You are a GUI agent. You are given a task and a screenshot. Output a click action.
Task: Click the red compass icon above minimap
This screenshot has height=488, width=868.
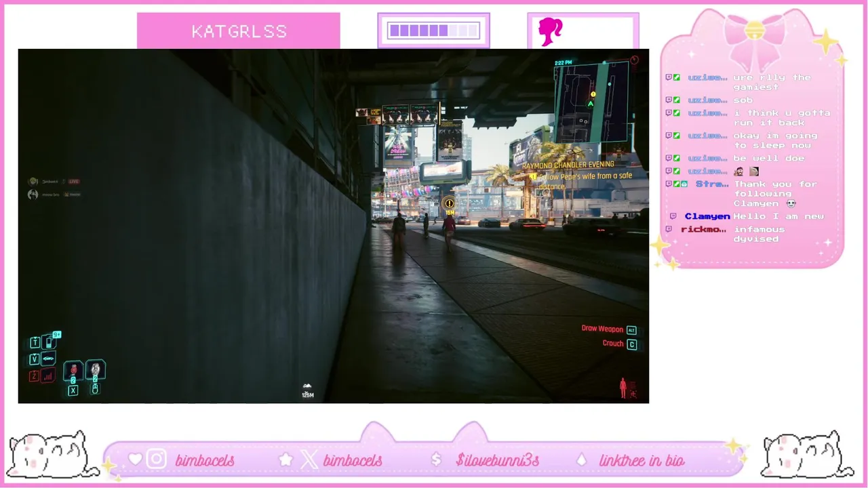(x=634, y=60)
